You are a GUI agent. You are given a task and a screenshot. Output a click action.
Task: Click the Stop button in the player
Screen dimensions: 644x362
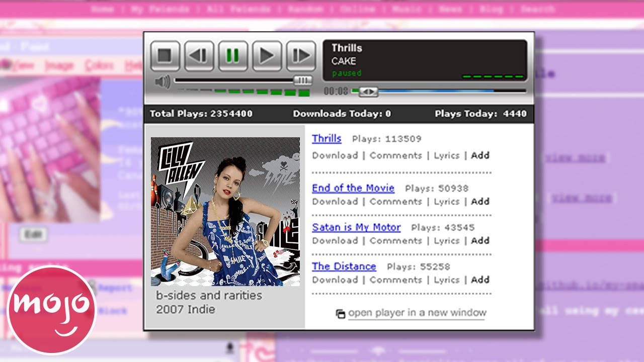tap(165, 56)
